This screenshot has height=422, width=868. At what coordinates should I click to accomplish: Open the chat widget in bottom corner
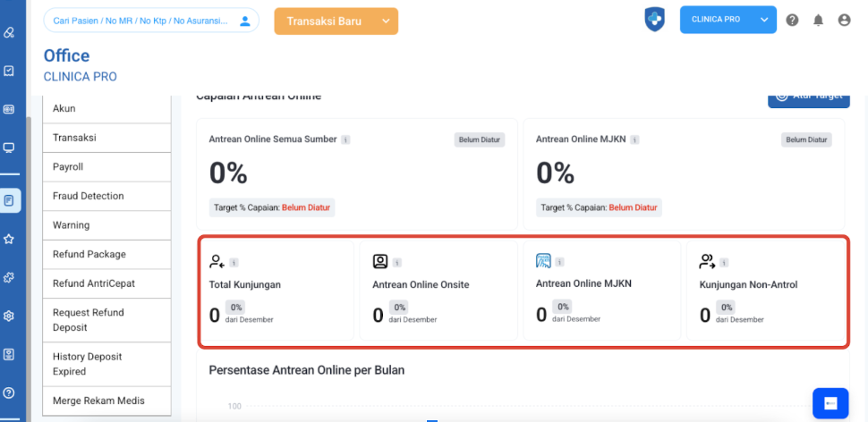point(830,403)
